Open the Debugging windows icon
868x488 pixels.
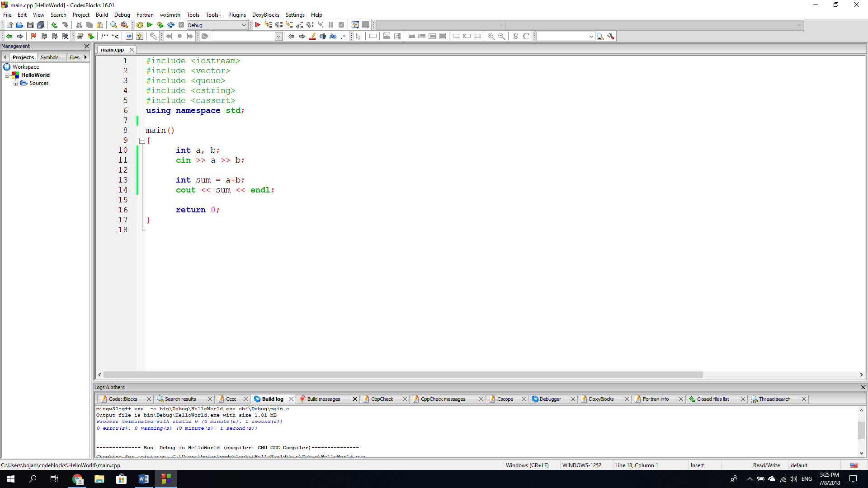355,25
